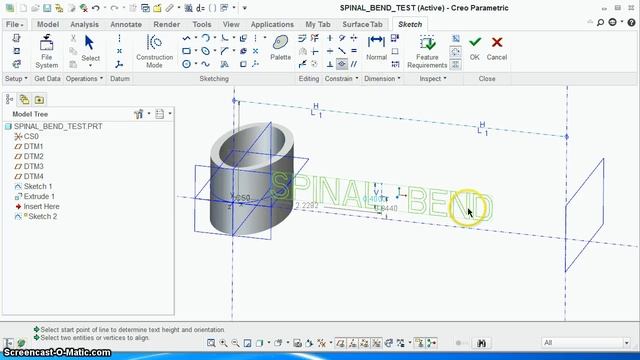Open the File System data import
The image size is (640, 360).
(47, 51)
